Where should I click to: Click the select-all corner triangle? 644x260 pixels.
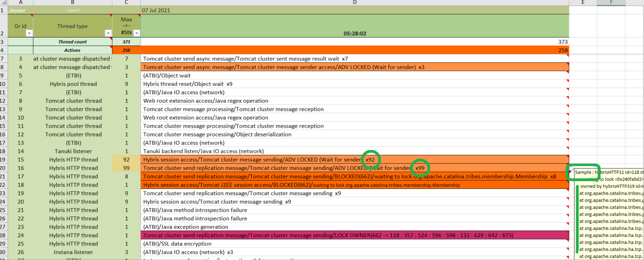pos(4,3)
